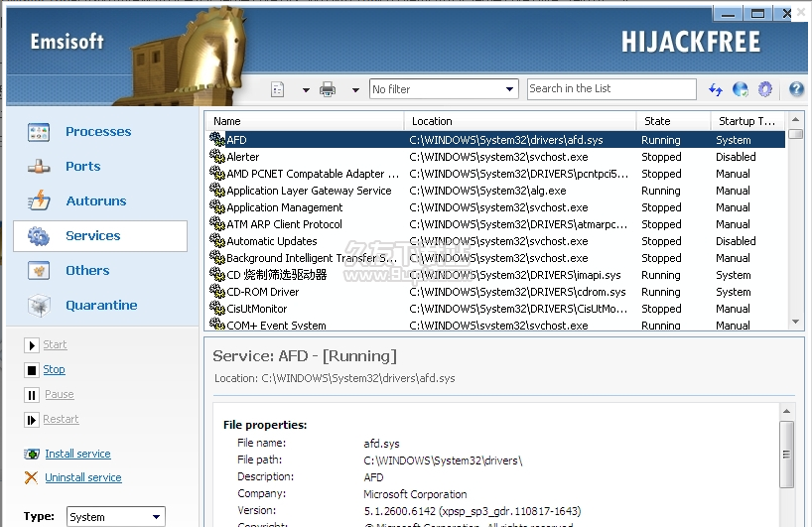Viewport: 812px width, 527px height.
Task: Click the online analysis globe icon
Action: pos(741,89)
